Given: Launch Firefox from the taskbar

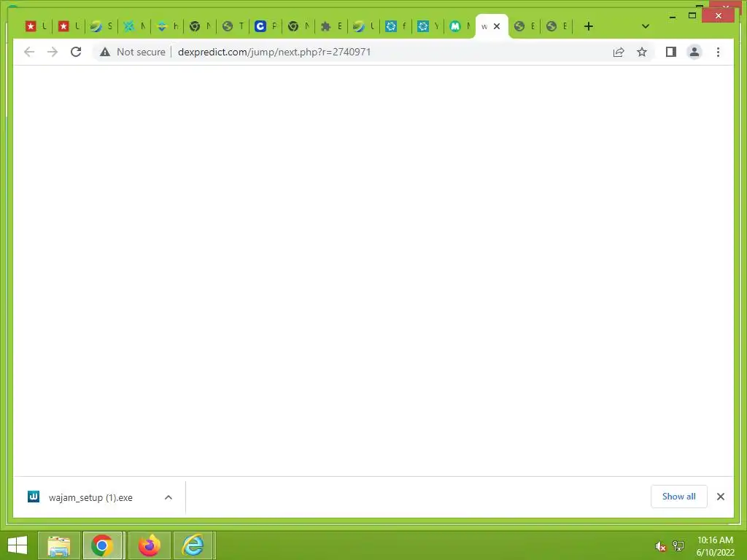Looking at the screenshot, I should [149, 545].
